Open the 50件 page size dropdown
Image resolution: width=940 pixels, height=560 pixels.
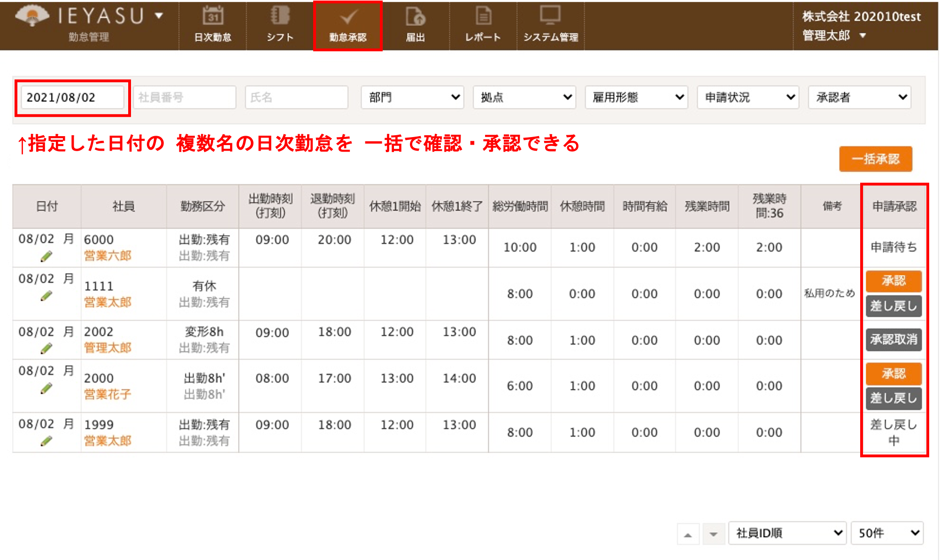coord(887,533)
